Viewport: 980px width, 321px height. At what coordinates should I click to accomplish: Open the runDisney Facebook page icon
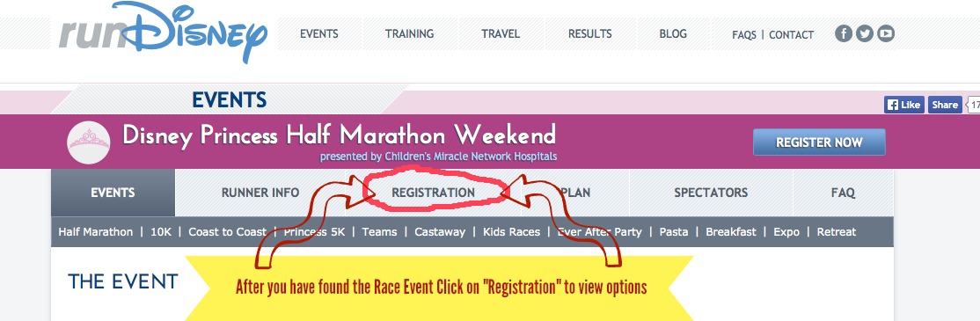844,33
